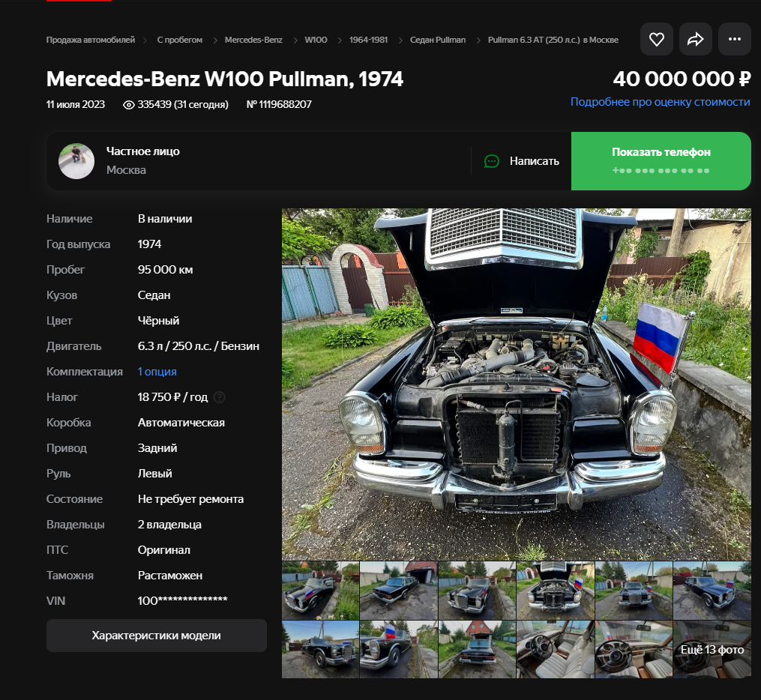Click the В наличии availability value
The width and height of the screenshot is (761, 700).
point(165,219)
